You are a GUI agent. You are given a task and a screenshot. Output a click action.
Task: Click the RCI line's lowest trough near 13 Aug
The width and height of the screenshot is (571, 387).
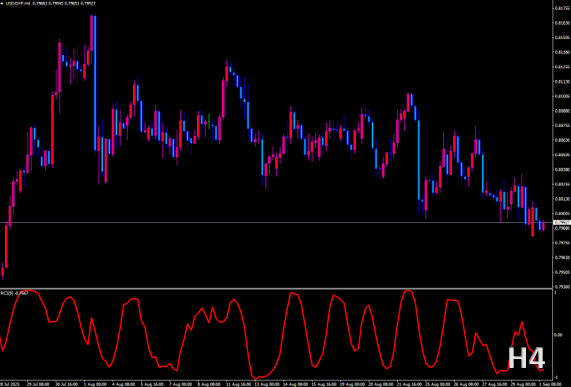pyautogui.click(x=255, y=379)
